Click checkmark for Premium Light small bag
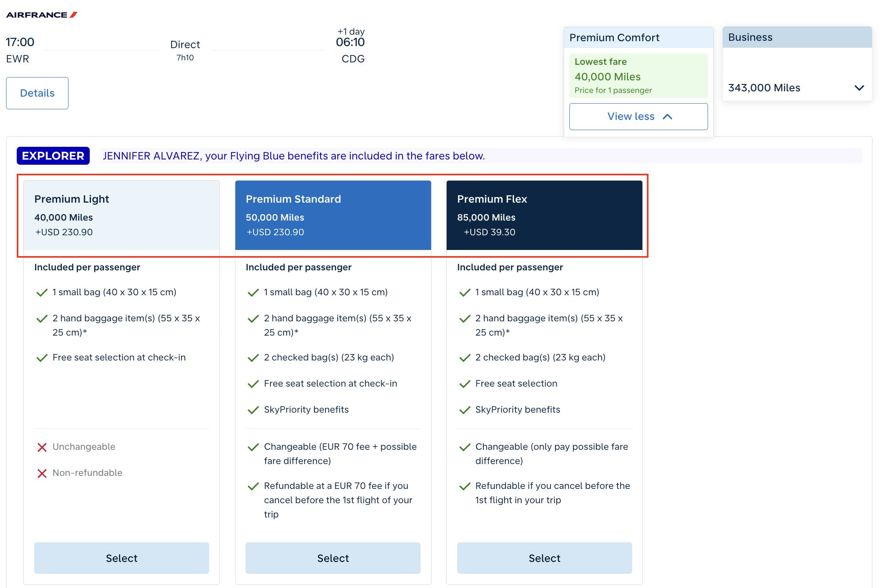Image resolution: width=881 pixels, height=588 pixels. [42, 293]
